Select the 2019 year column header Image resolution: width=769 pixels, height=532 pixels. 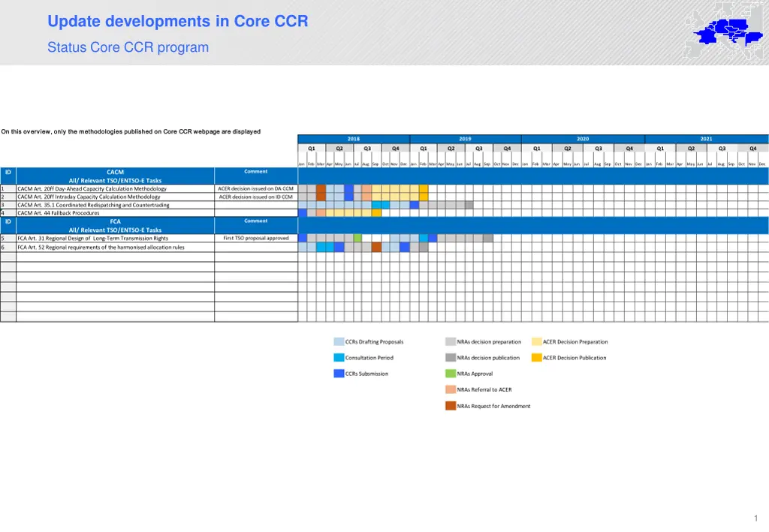(x=465, y=139)
